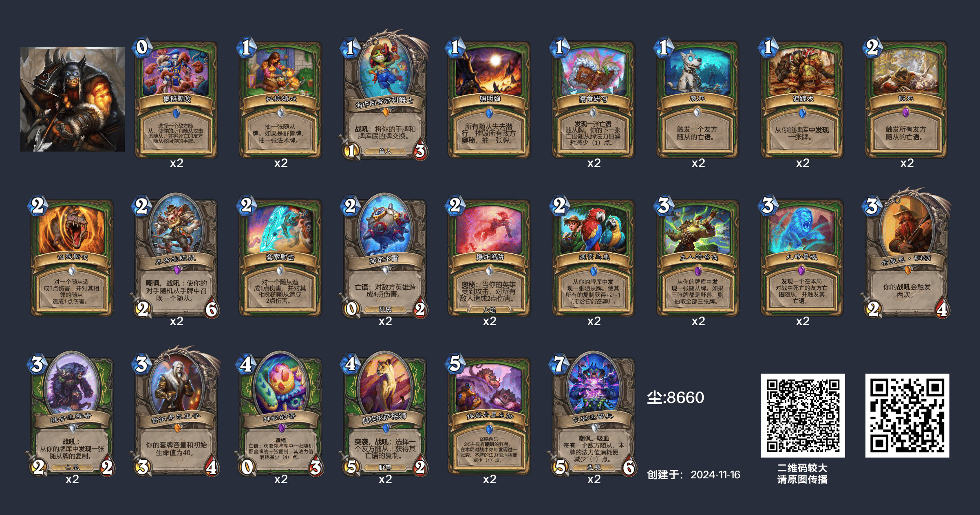The image size is (980, 515).
Task: Open the 海军水雷 mech card
Action: (385, 256)
